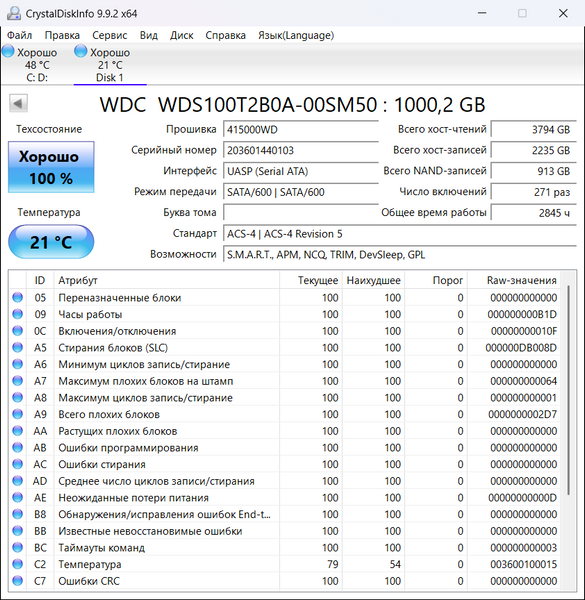Click raw value 0000000002D7 in row A9
This screenshot has width=585, height=600.
tap(523, 414)
